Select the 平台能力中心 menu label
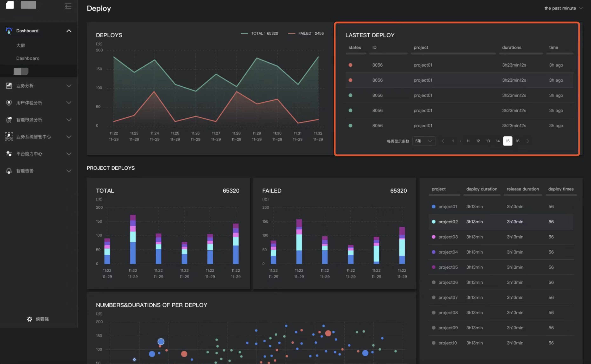This screenshot has height=364, width=591. (x=29, y=154)
